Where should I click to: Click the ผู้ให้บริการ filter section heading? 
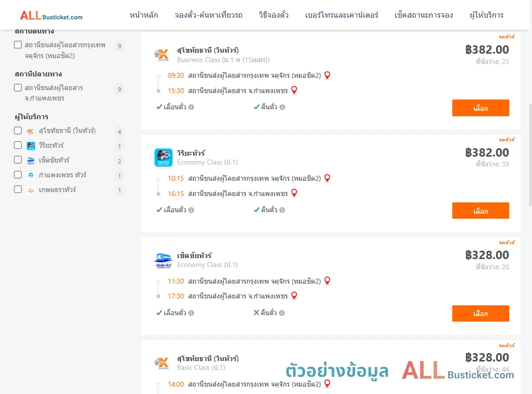point(32,117)
